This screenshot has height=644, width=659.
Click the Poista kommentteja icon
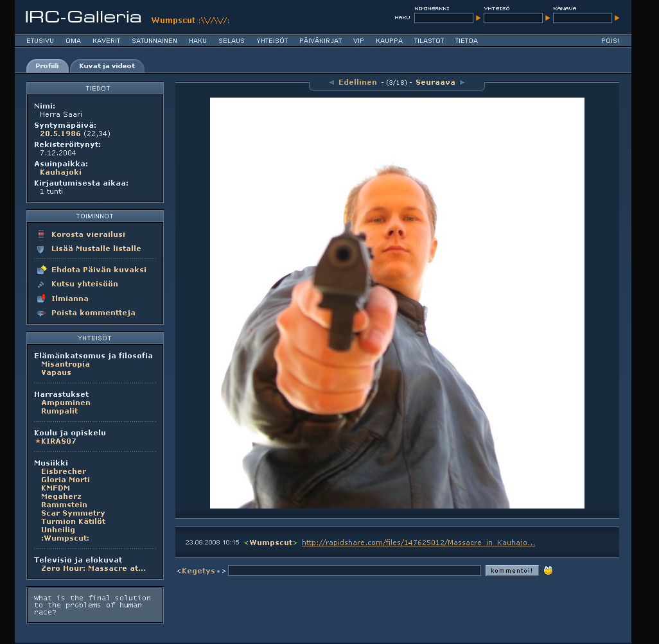(x=41, y=313)
